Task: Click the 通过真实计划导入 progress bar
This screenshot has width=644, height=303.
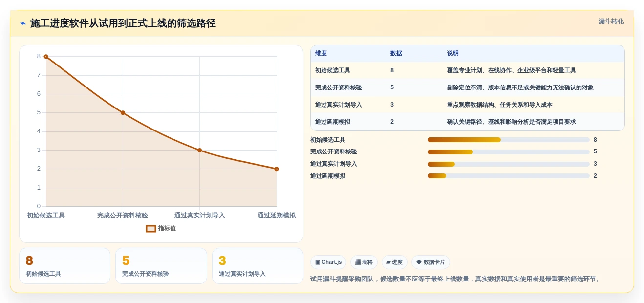Action: pyautogui.click(x=509, y=164)
